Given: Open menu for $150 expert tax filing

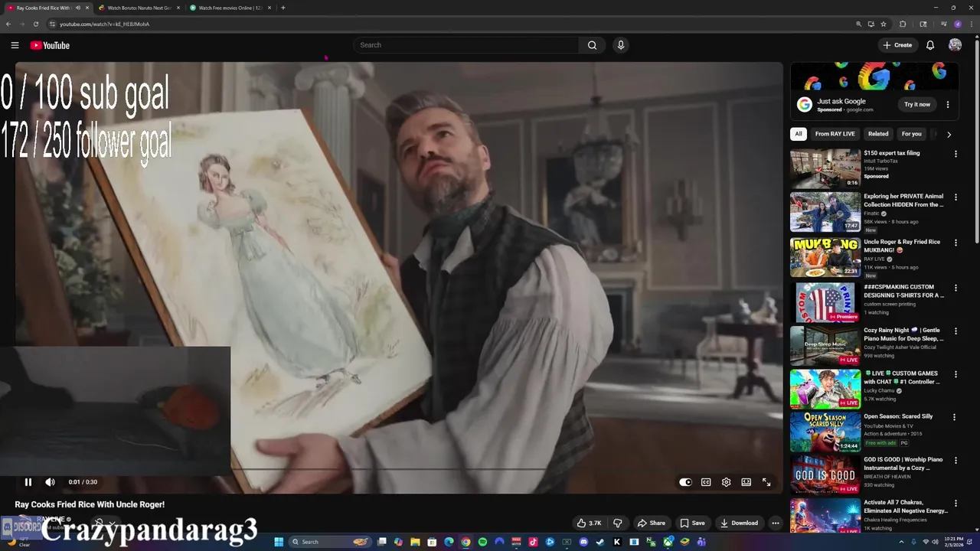Looking at the screenshot, I should point(955,154).
